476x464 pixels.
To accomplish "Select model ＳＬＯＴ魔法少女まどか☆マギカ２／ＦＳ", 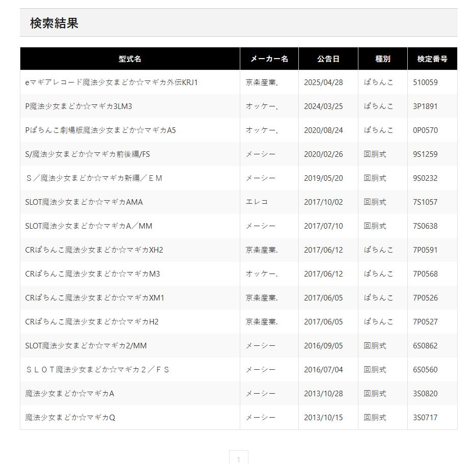I will 97,370.
